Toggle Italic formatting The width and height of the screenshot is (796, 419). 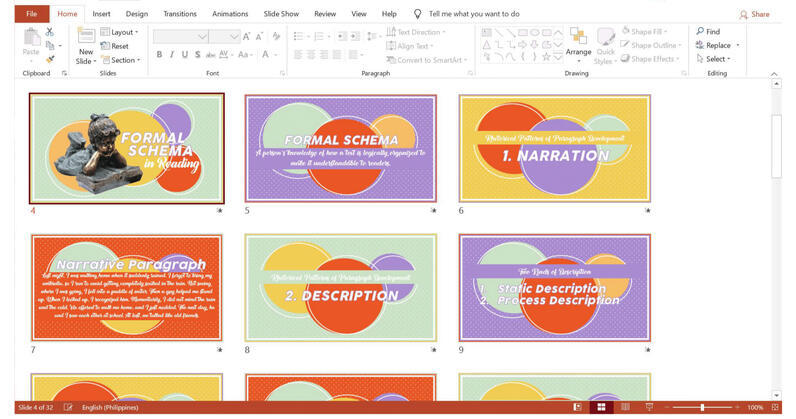[172, 54]
